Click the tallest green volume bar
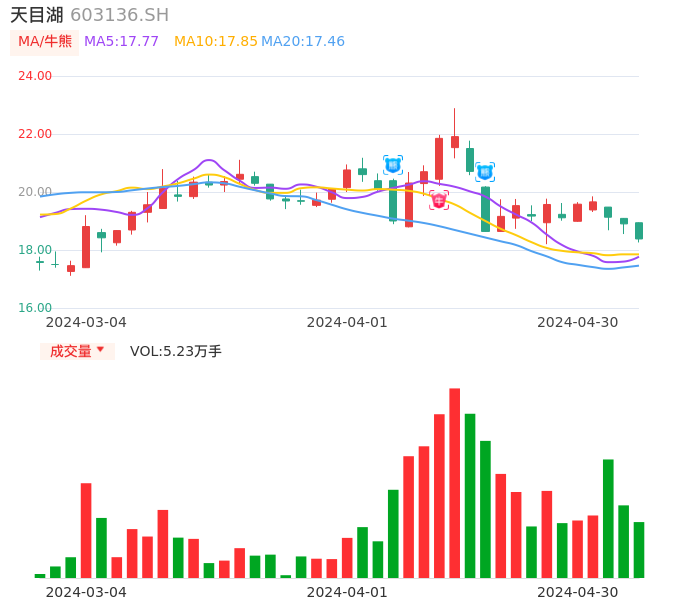This screenshot has height=606, width=686. (470, 495)
